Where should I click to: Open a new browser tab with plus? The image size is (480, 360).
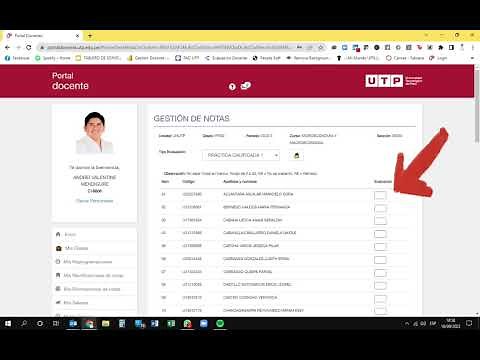90,36
